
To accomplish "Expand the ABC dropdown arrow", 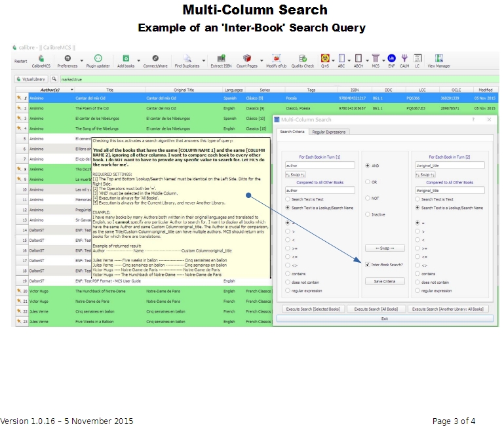I will (349, 60).
